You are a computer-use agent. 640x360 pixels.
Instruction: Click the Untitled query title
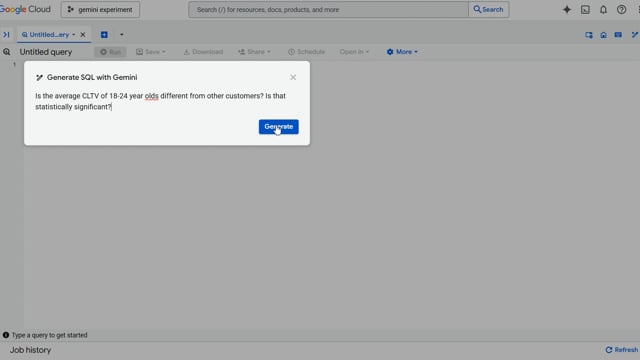46,52
